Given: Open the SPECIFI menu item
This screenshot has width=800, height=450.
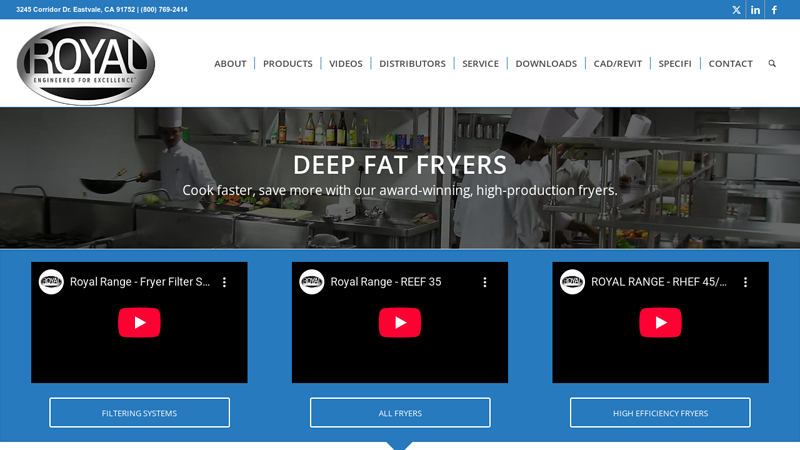Looking at the screenshot, I should click(x=674, y=64).
